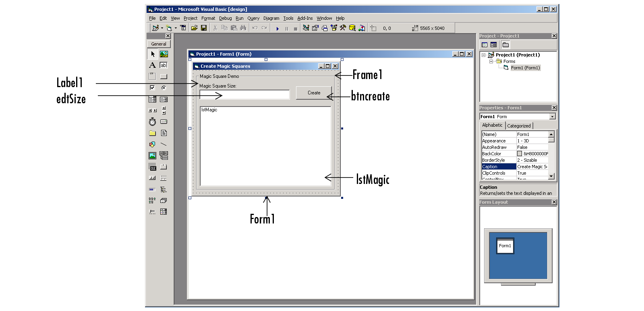Open the File menu
The height and width of the screenshot is (311, 644).
(x=152, y=18)
